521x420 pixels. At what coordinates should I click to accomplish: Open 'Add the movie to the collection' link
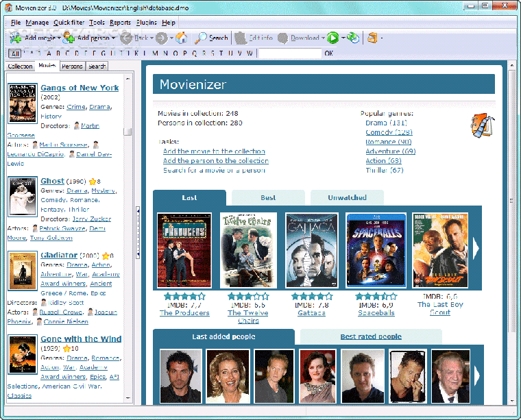tap(214, 151)
